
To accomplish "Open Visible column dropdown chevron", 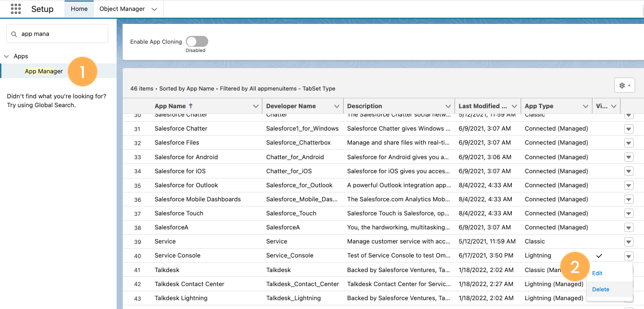I will (614, 106).
